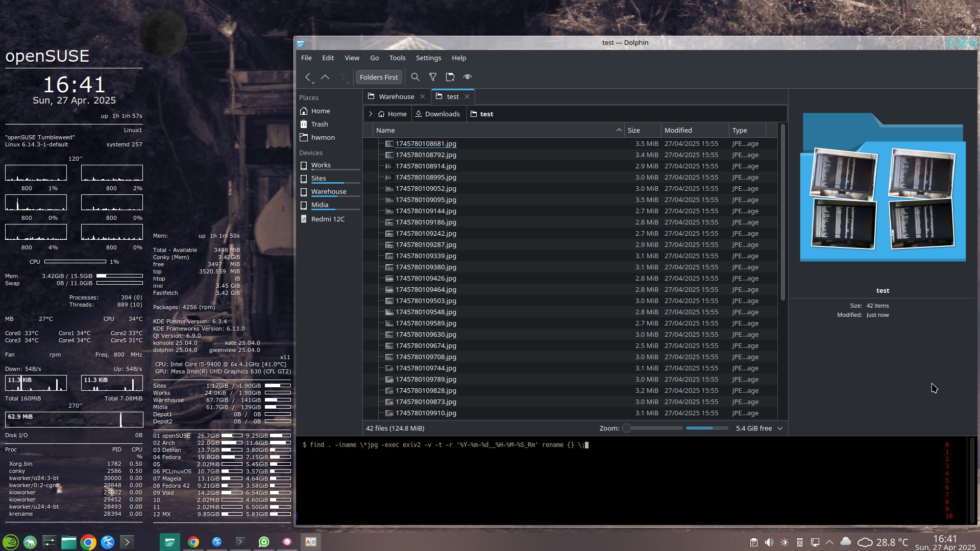Switch to the Warehouse tab
Viewport: 980px width, 551px height.
tap(396, 96)
